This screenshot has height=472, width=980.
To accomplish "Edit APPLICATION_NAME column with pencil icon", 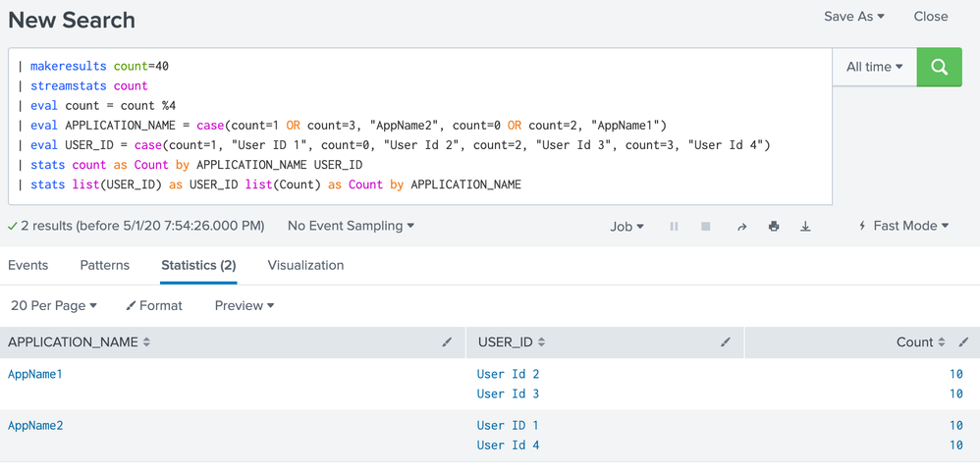I will click(x=447, y=342).
